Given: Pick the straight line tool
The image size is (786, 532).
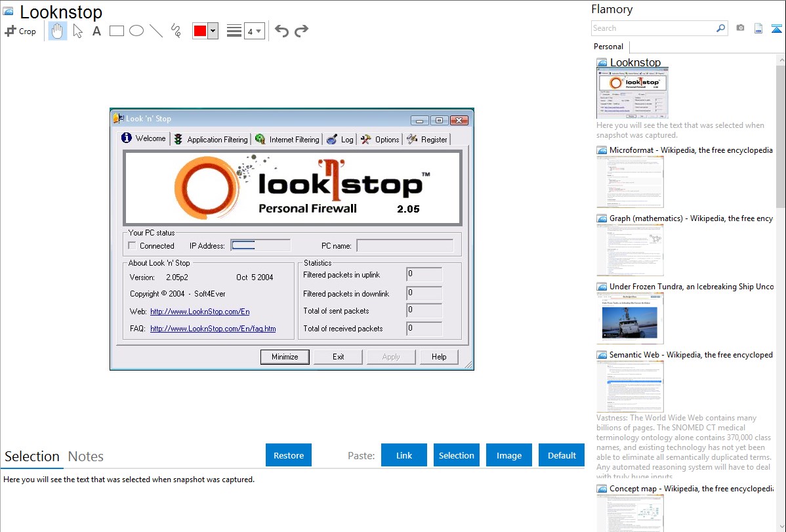Looking at the screenshot, I should tap(156, 31).
